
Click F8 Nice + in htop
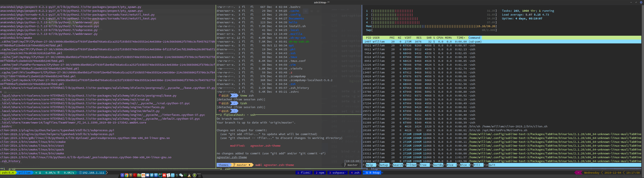[464, 165]
